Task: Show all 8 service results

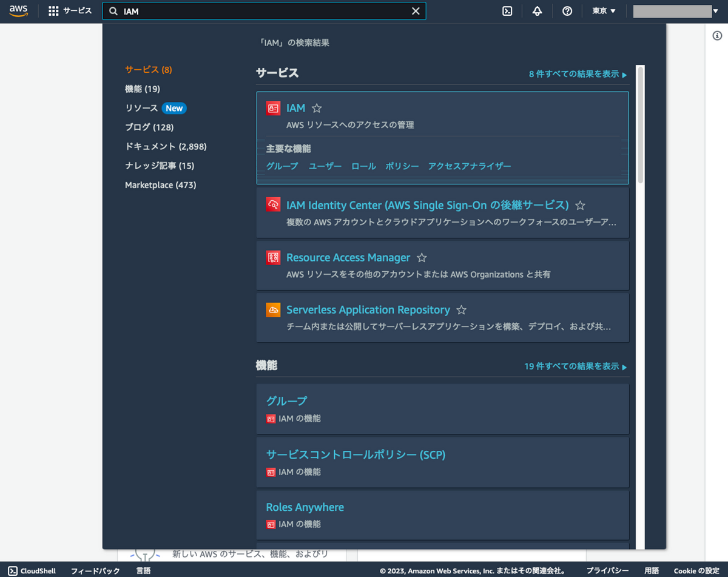Action: pyautogui.click(x=578, y=74)
